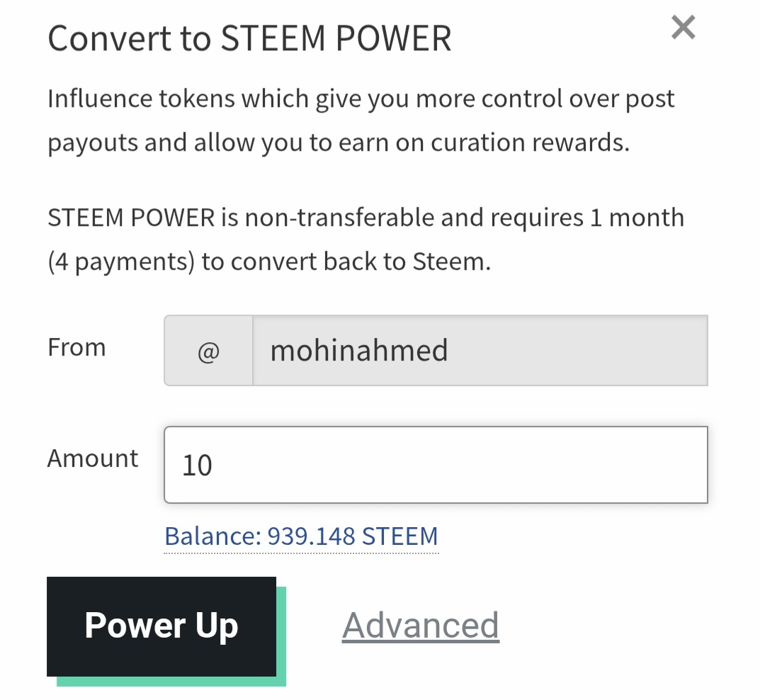
Task: Click the number 10 in Amount
Action: (x=197, y=465)
